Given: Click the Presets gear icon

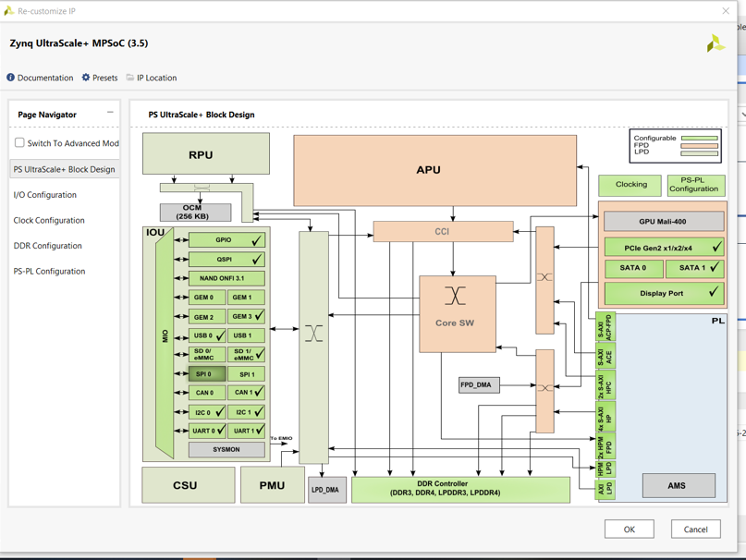Looking at the screenshot, I should tap(86, 78).
